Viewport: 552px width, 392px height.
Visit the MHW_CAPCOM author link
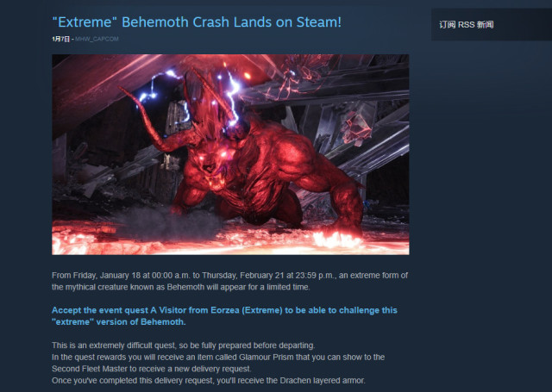[x=97, y=39]
